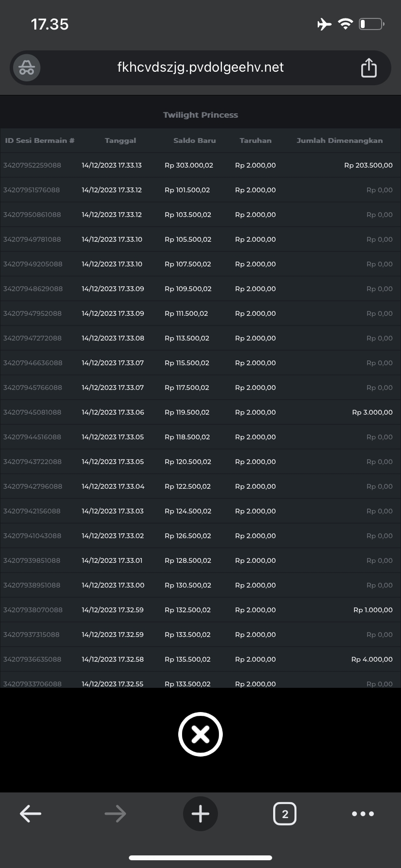Viewport: 401px width, 868px height.
Task: Tap the Twilight Princess title
Action: tap(200, 115)
